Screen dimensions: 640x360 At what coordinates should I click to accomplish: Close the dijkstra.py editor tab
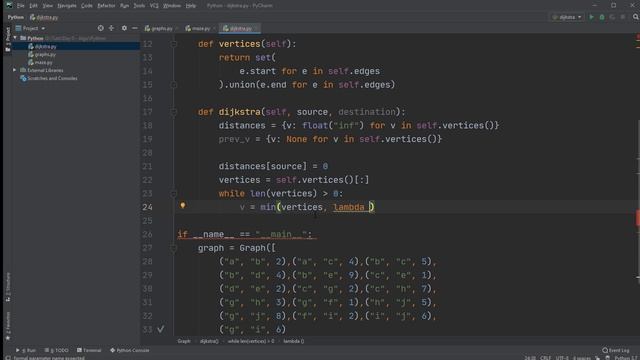[x=257, y=28]
